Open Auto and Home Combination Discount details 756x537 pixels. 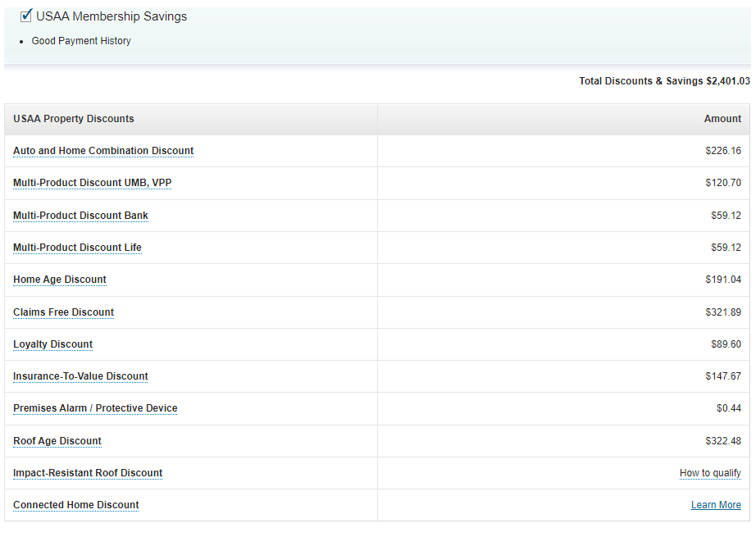(103, 151)
